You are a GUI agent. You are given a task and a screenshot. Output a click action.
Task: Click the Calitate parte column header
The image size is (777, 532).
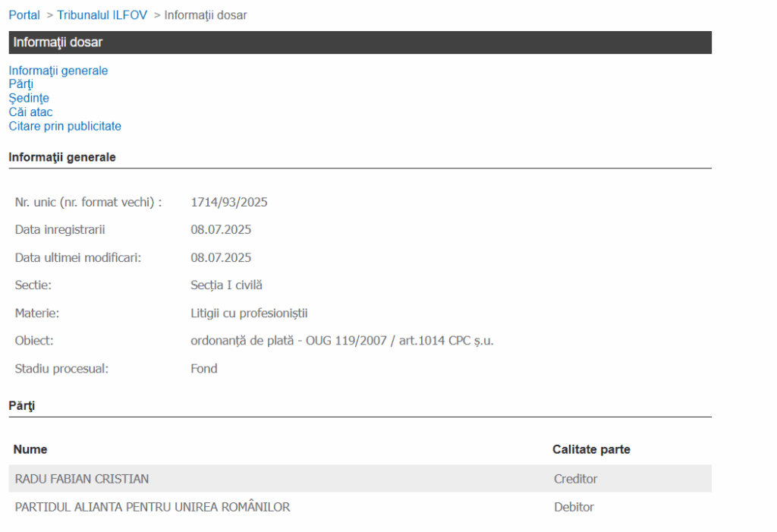(x=591, y=449)
